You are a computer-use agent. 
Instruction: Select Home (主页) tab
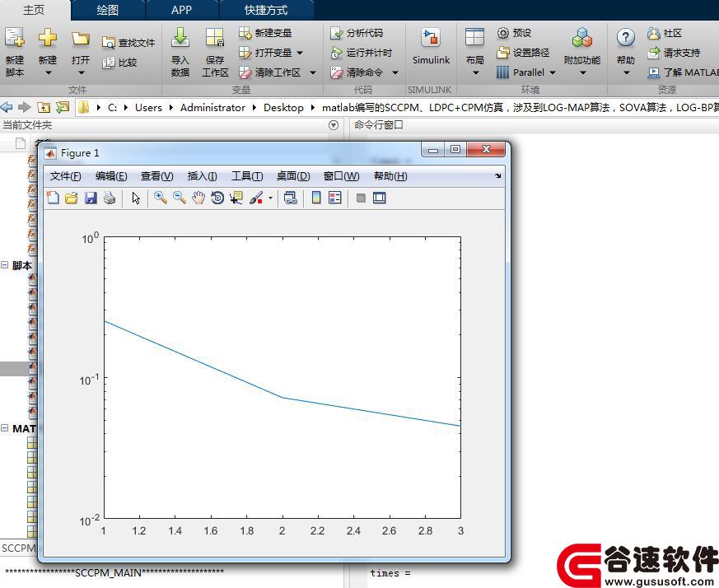coord(34,10)
